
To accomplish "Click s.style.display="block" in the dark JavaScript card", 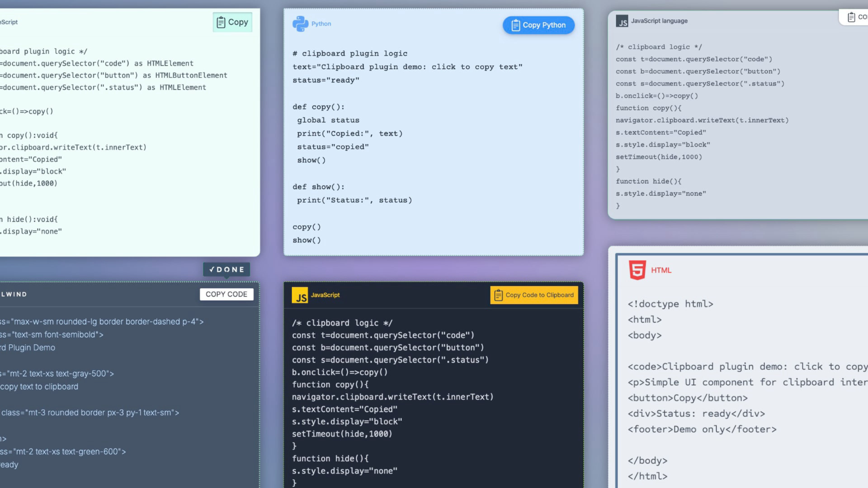I will (x=347, y=422).
